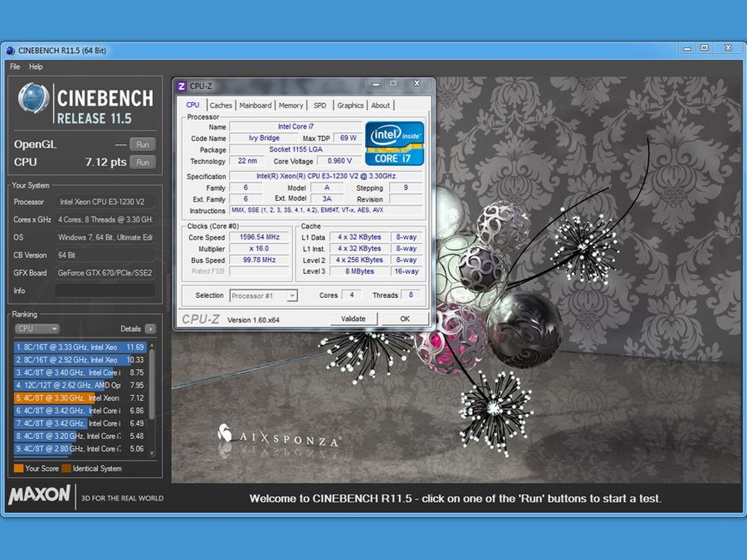
Task: Switch to the SPD tab in CPU-Z
Action: [x=320, y=105]
